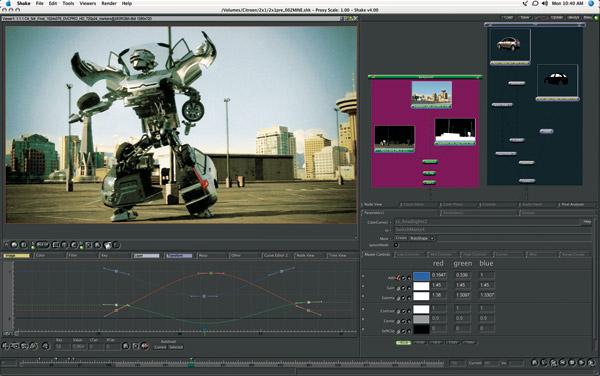Click the Save button at top right
The height and width of the screenshot is (376, 600).
coord(525,18)
